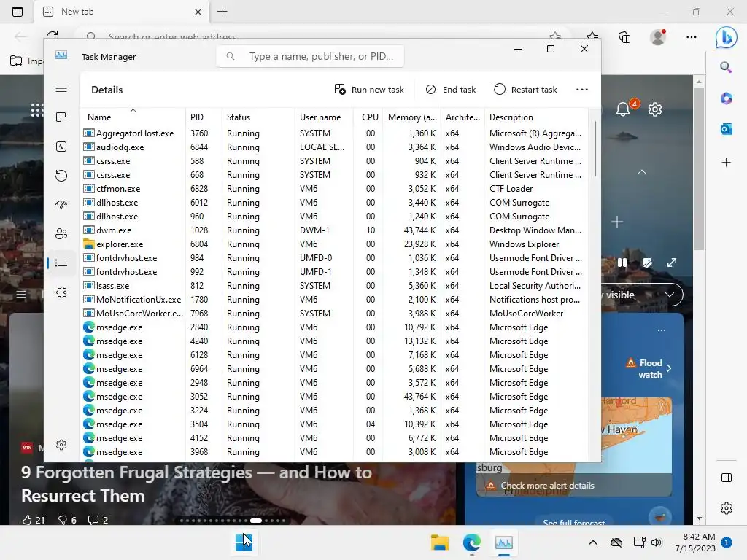Click Edge tab actions menu icon

tap(18, 12)
